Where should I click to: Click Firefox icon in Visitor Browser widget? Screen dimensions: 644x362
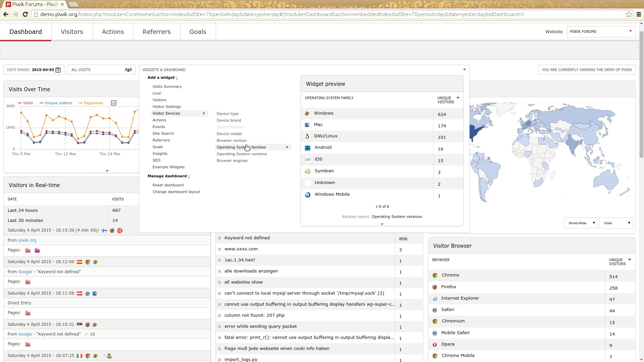point(435,287)
